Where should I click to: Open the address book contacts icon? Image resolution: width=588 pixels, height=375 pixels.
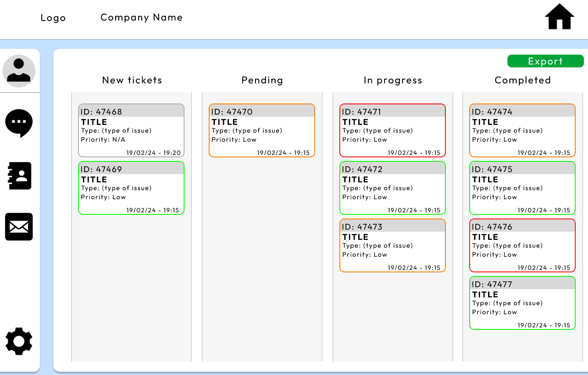click(19, 176)
